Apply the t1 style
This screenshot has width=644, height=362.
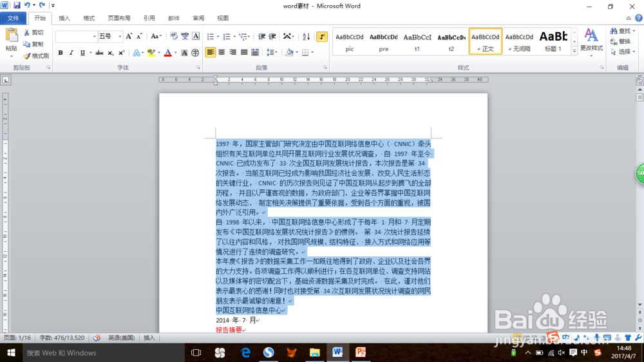pos(417,41)
